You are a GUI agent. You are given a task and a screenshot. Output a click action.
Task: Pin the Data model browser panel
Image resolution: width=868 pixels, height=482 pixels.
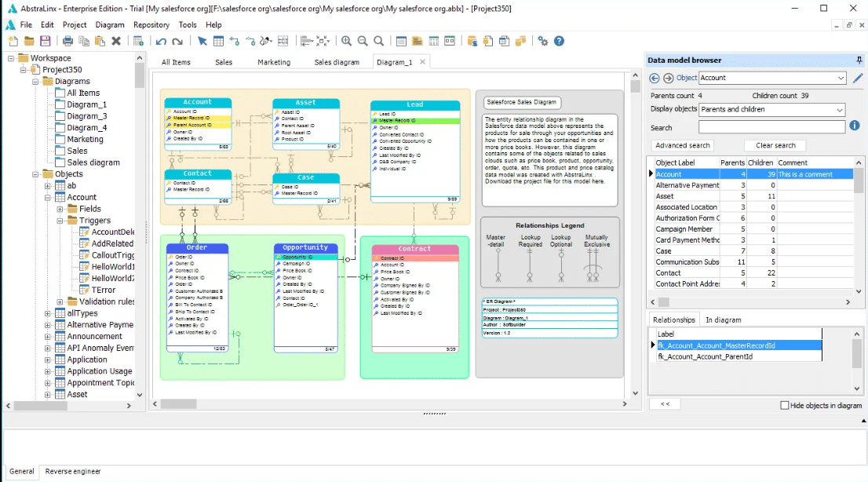click(859, 60)
